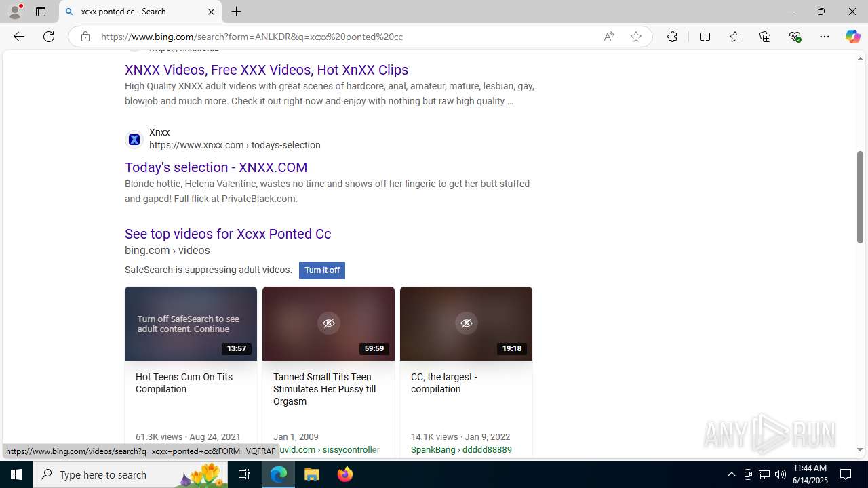Click hidden-eye icon on the 59:59 video
868x488 pixels.
(x=329, y=323)
